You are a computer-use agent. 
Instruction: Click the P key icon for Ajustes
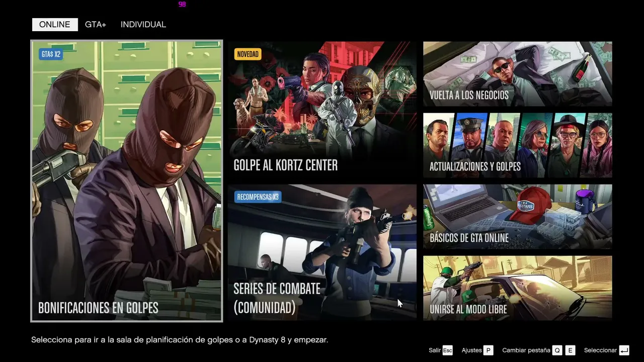pyautogui.click(x=488, y=350)
